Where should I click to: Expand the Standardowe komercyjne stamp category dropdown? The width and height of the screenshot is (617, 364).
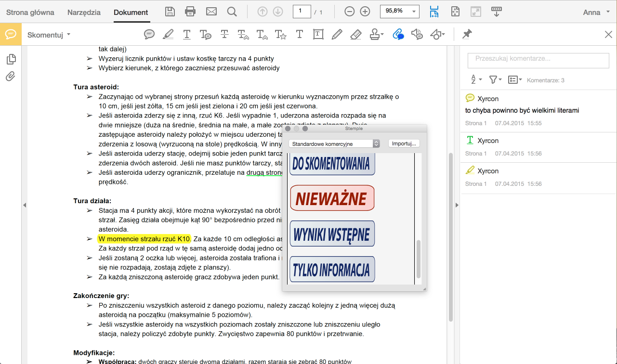(376, 143)
